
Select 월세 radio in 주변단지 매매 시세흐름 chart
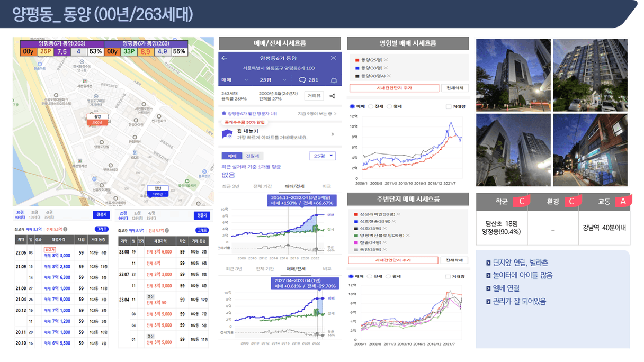point(388,276)
